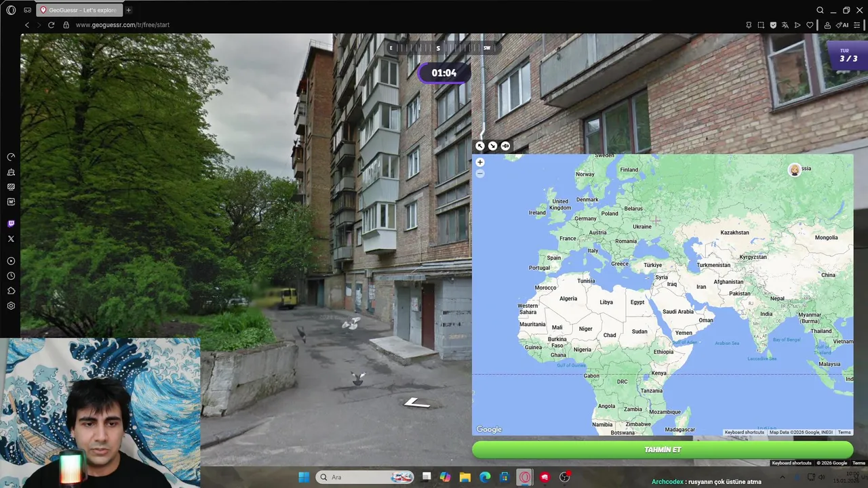Click the Google logo on the map
Screen dimensions: 868x488
pos(489,429)
